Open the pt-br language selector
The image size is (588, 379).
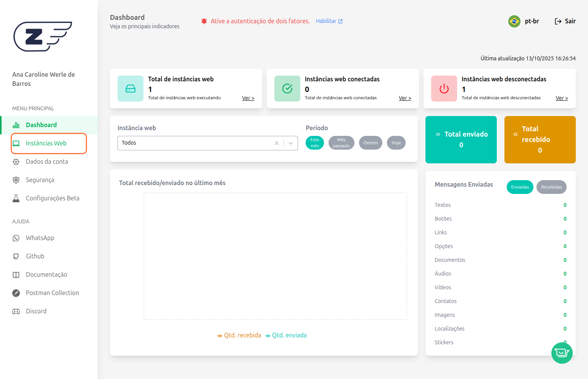(x=532, y=21)
